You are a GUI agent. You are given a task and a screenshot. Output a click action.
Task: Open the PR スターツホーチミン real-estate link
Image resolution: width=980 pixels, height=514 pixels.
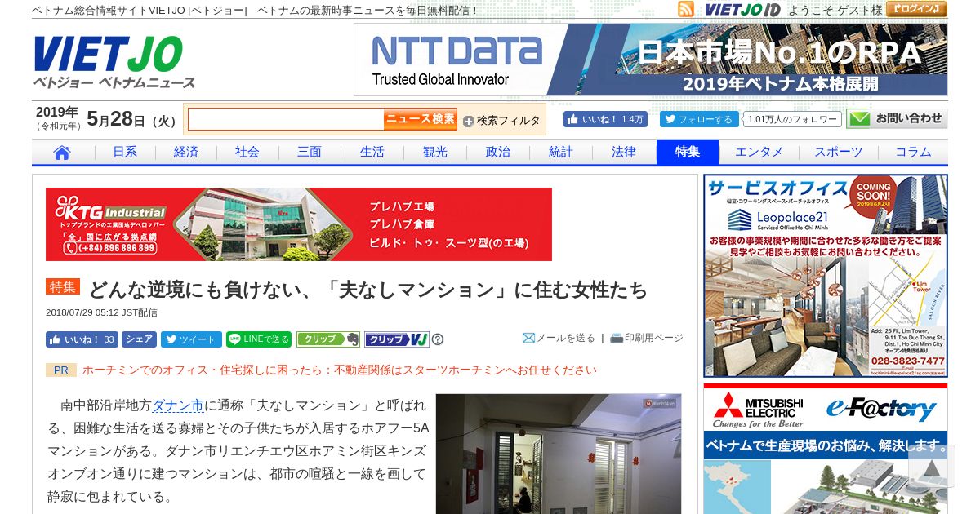[x=340, y=370]
